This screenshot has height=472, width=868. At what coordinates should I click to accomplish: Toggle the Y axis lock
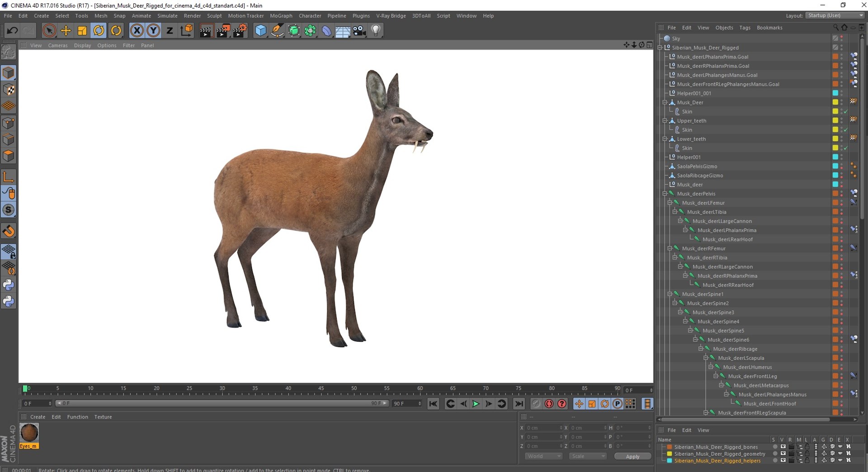click(x=153, y=31)
